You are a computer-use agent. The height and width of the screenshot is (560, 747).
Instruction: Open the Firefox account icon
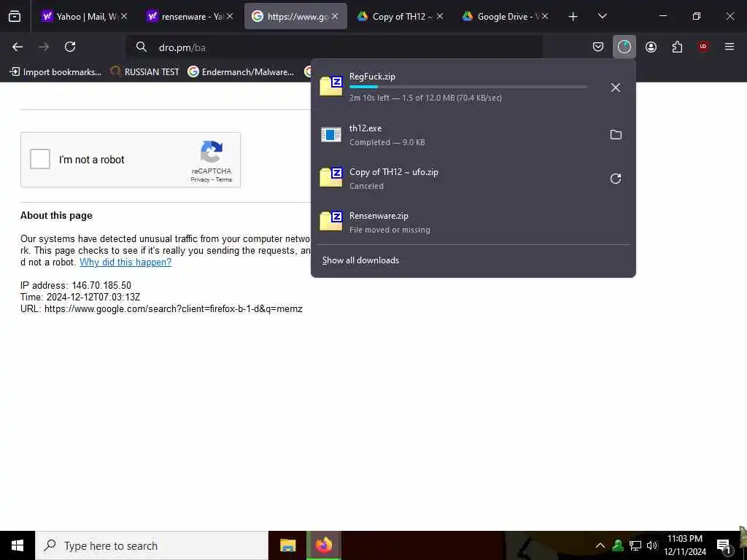[x=651, y=47]
